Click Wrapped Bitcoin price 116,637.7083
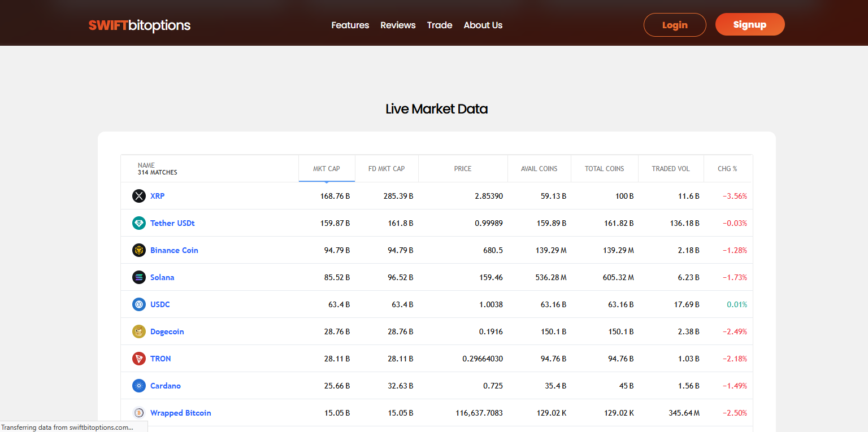The image size is (868, 432). [479, 413]
